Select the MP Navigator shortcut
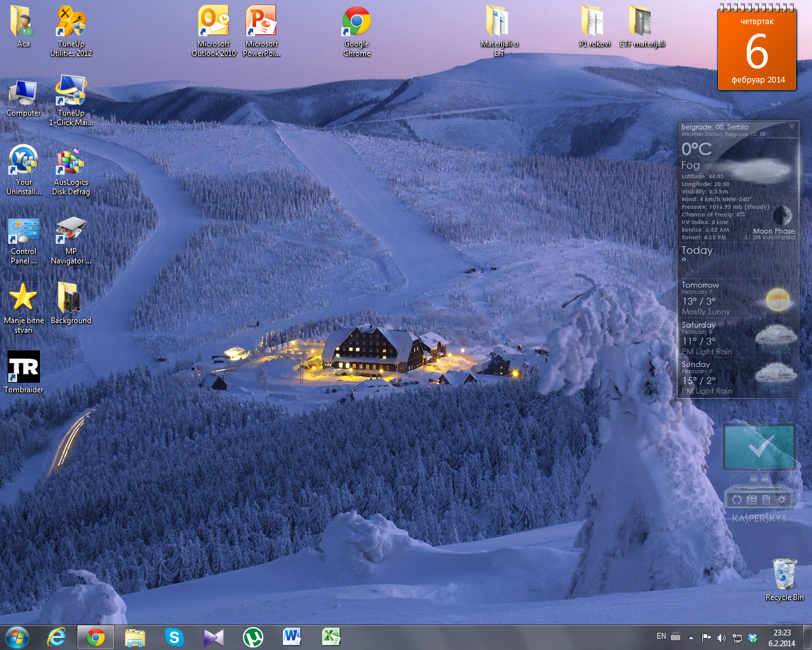The width and height of the screenshot is (812, 650). click(x=71, y=239)
